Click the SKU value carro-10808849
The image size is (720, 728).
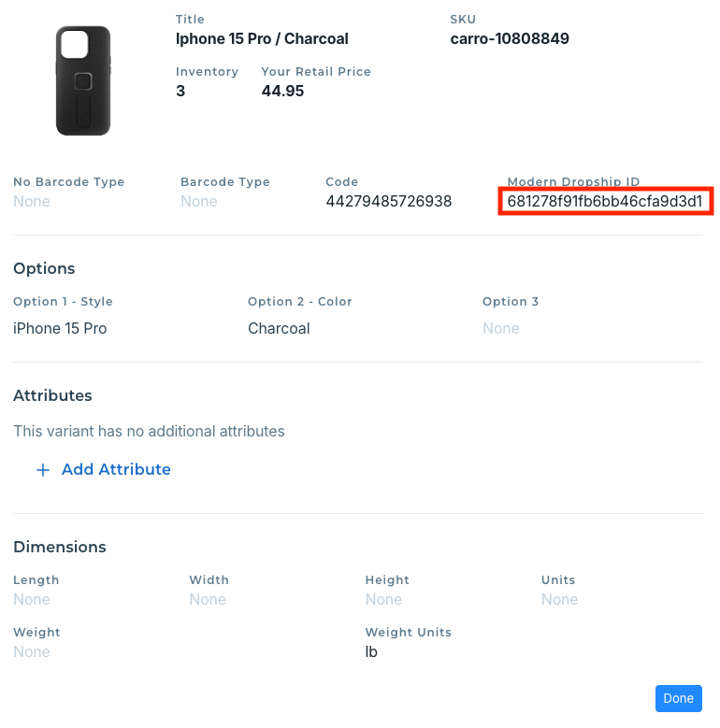coord(510,39)
